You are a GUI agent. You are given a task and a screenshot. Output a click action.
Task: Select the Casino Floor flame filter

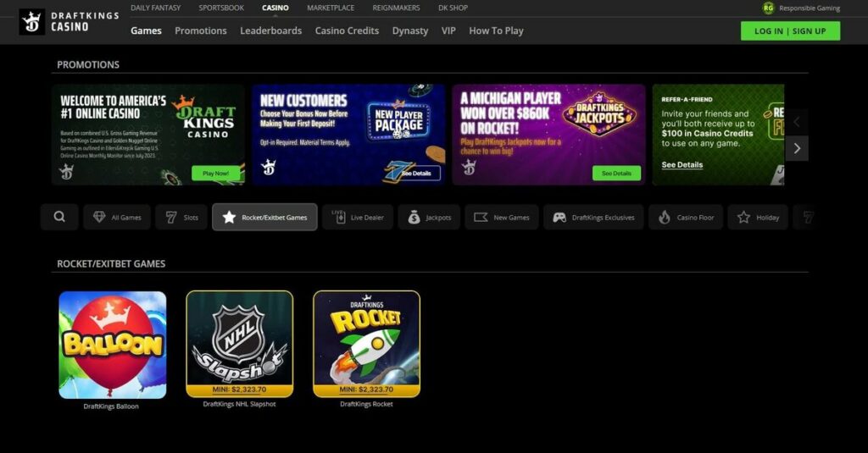click(x=686, y=217)
